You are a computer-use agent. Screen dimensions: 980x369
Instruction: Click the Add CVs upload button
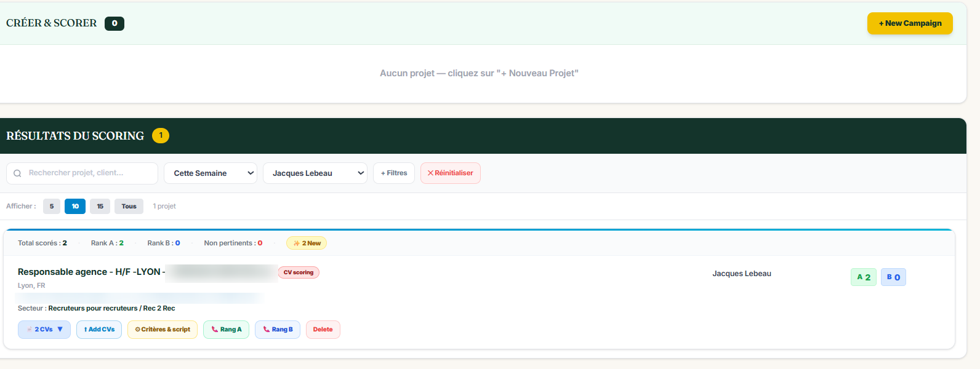coord(99,330)
